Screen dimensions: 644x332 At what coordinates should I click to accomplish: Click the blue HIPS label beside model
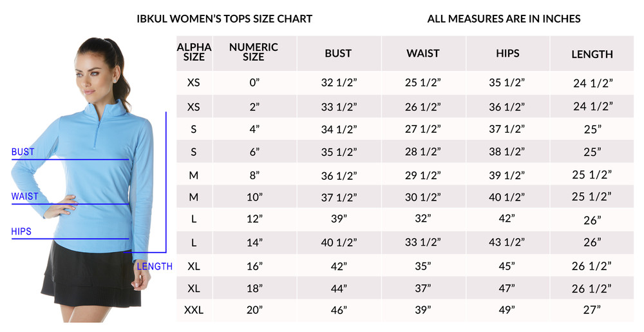pos(21,231)
